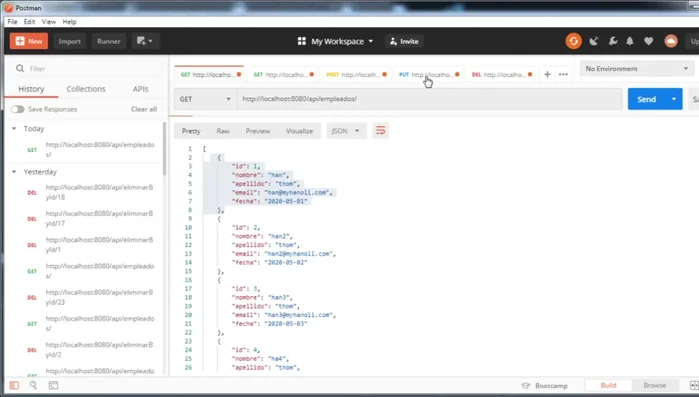This screenshot has width=699, height=397.
Task: Select the Visualize response view
Action: (x=299, y=131)
